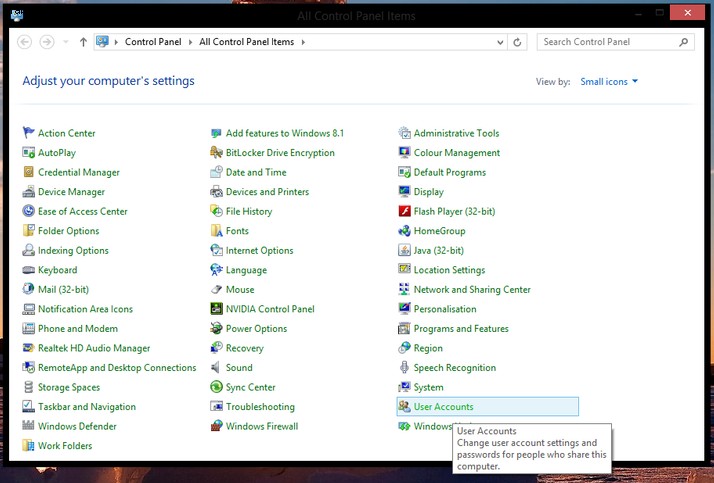
Task: Open Add features to Windows 8.1
Action: pyautogui.click(x=285, y=133)
